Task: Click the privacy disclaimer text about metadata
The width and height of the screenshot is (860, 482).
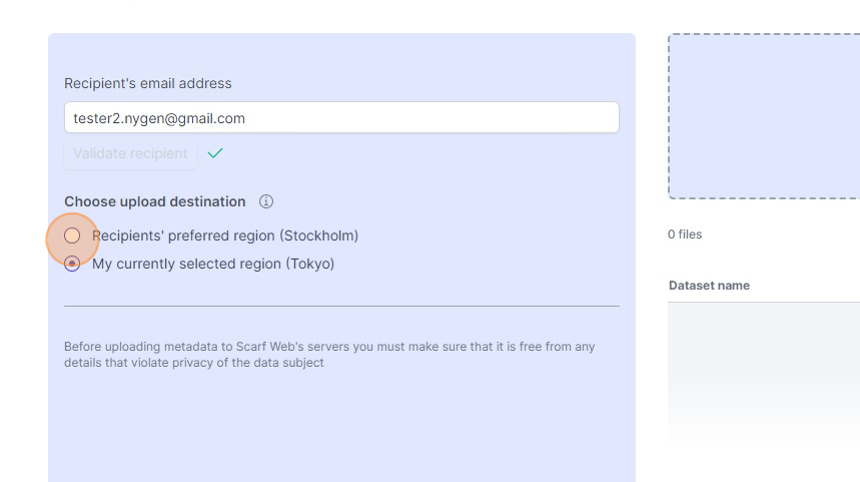Action: (x=329, y=355)
